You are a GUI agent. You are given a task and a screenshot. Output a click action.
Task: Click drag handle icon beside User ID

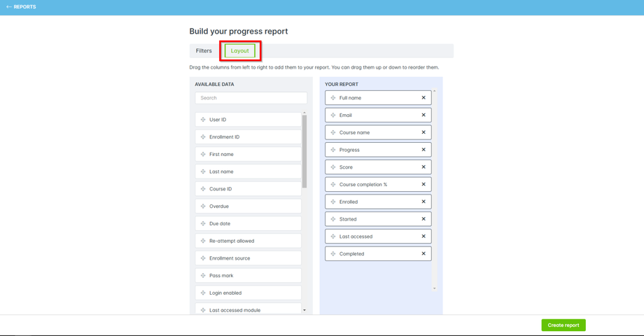point(203,120)
